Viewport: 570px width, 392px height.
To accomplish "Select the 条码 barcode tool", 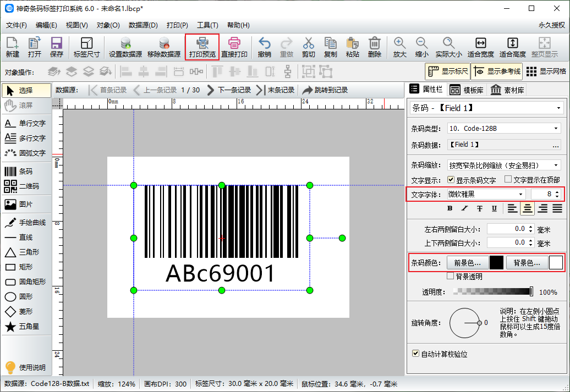I will click(25, 172).
